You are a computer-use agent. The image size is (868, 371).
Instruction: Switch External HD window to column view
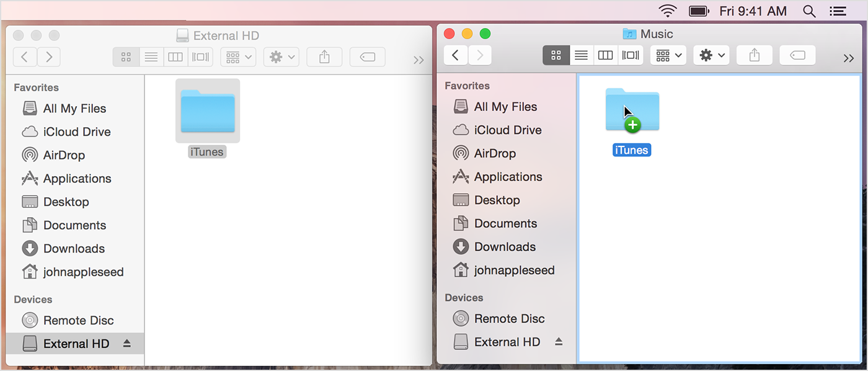[175, 57]
